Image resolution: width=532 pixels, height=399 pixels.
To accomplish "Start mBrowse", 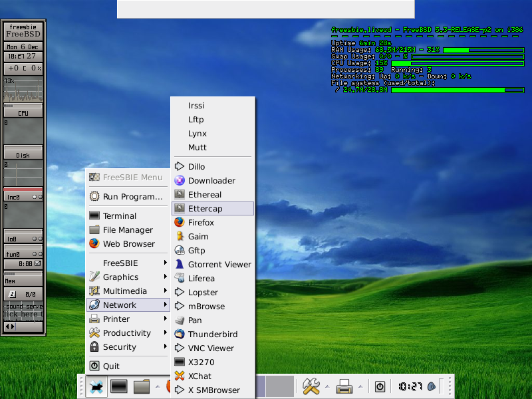I will click(x=213, y=306).
